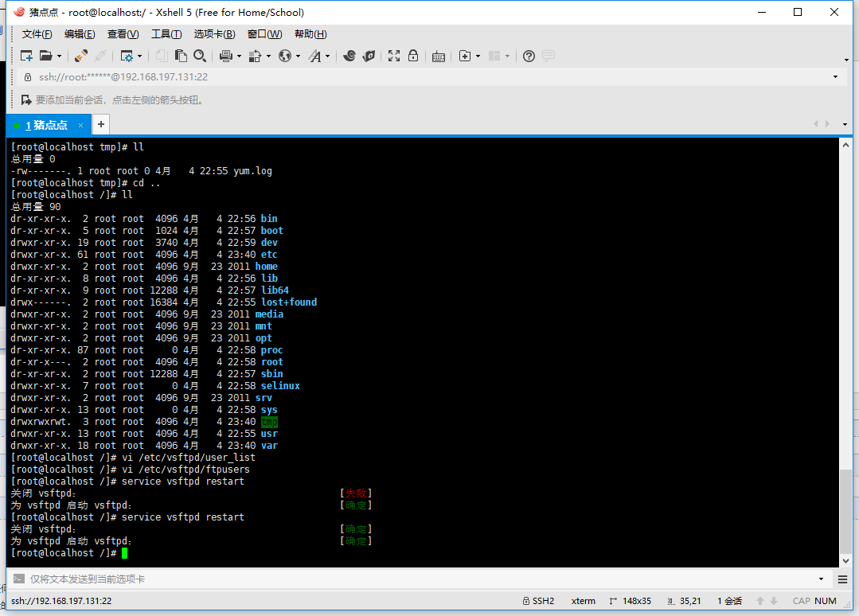859x616 pixels.
Task: Click the terminal scrollbar up arrow
Action: tap(845, 145)
